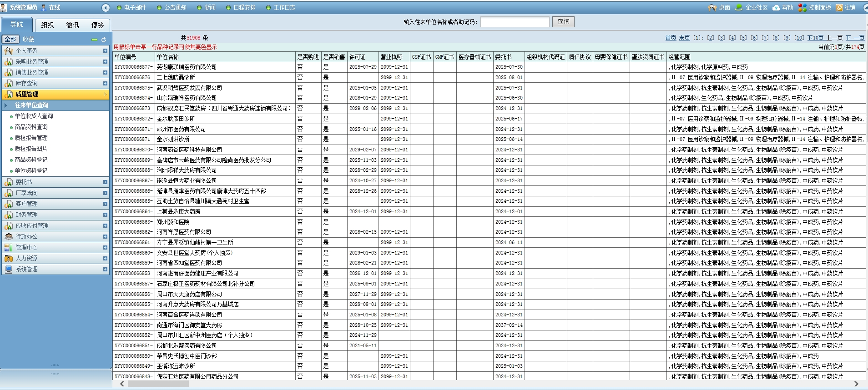
Task: Select the 电子邮件 green indicator in top bar
Action: (x=120, y=8)
